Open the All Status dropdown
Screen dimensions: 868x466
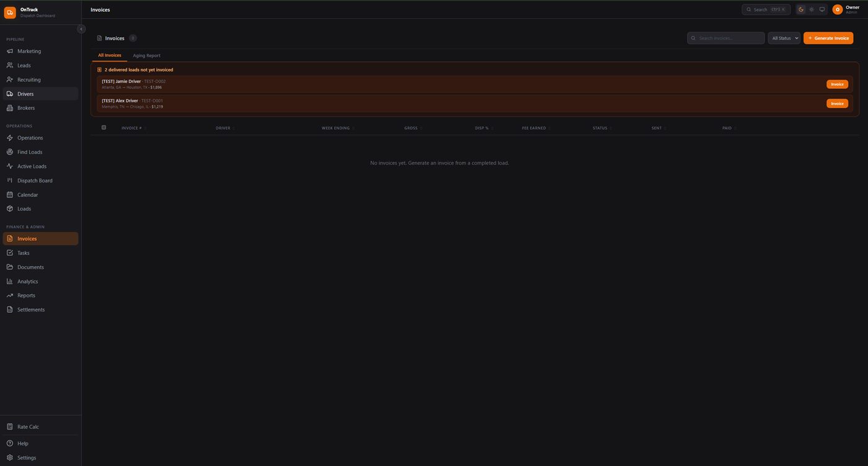784,38
